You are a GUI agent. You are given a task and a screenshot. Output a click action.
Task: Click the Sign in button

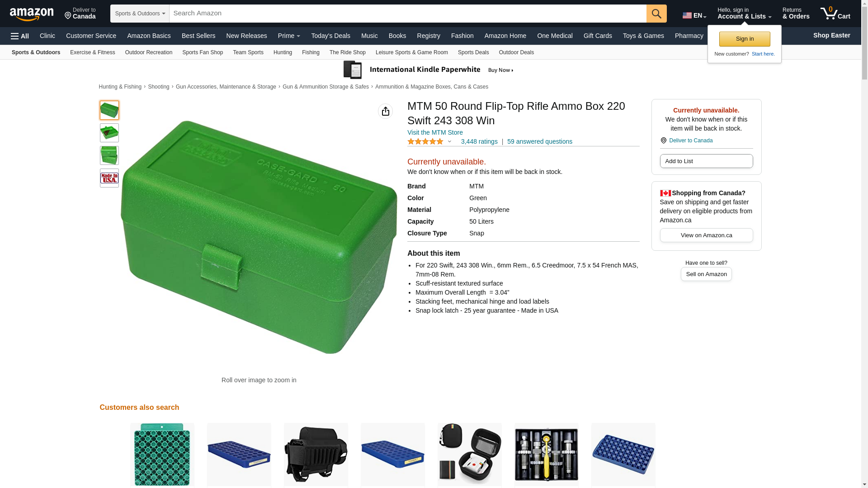pyautogui.click(x=745, y=39)
